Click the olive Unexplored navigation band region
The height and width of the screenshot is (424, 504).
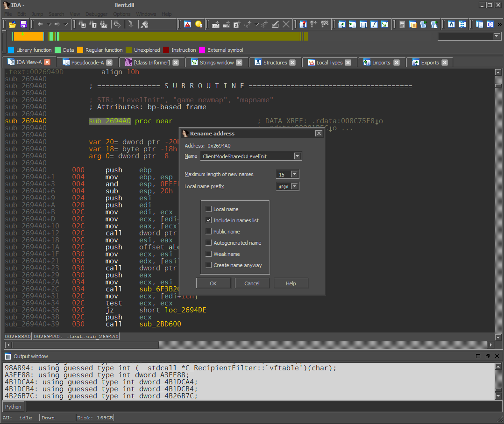click(180, 36)
